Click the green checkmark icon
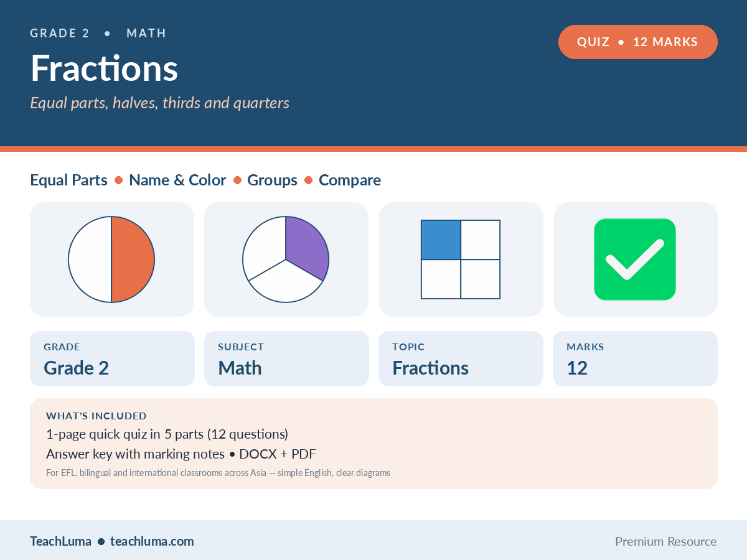 pyautogui.click(x=635, y=259)
